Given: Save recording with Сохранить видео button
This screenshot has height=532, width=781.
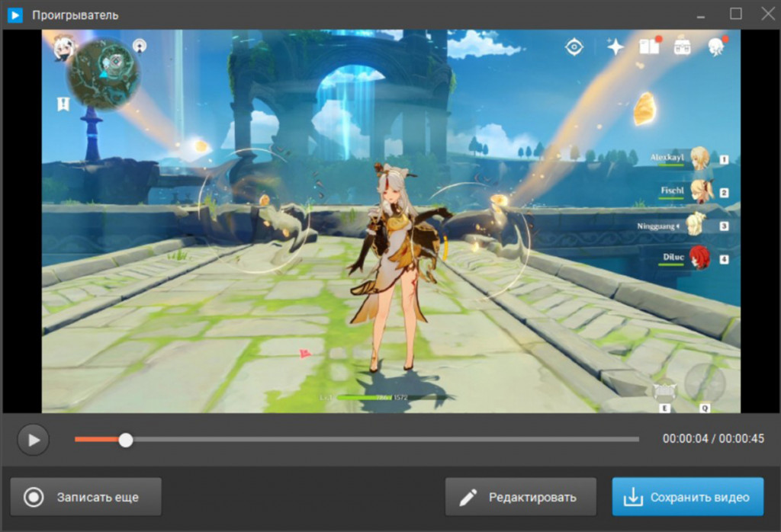Looking at the screenshot, I should [688, 497].
